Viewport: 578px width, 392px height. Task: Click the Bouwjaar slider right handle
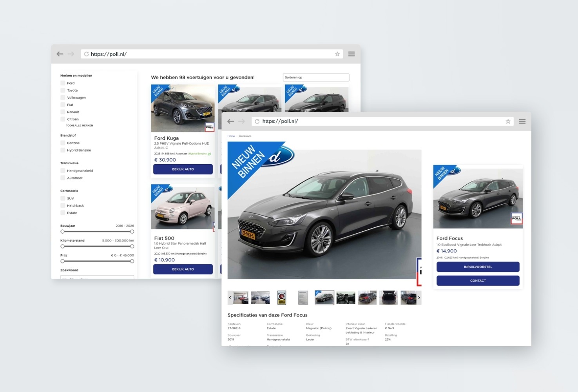tap(132, 232)
